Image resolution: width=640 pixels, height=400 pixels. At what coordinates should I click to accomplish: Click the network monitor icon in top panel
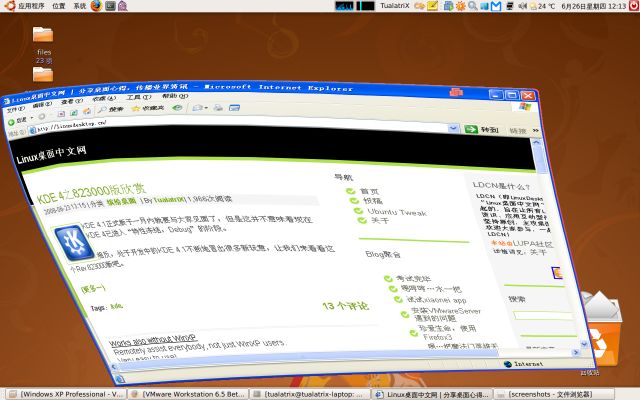pyautogui.click(x=509, y=6)
